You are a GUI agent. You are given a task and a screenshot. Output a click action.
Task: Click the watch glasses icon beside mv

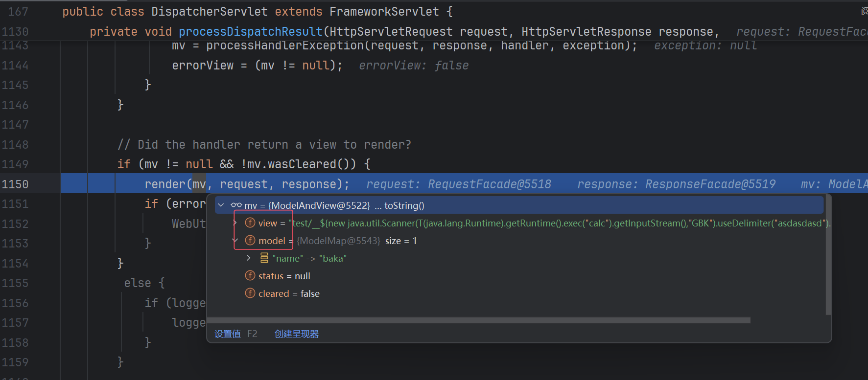(236, 205)
